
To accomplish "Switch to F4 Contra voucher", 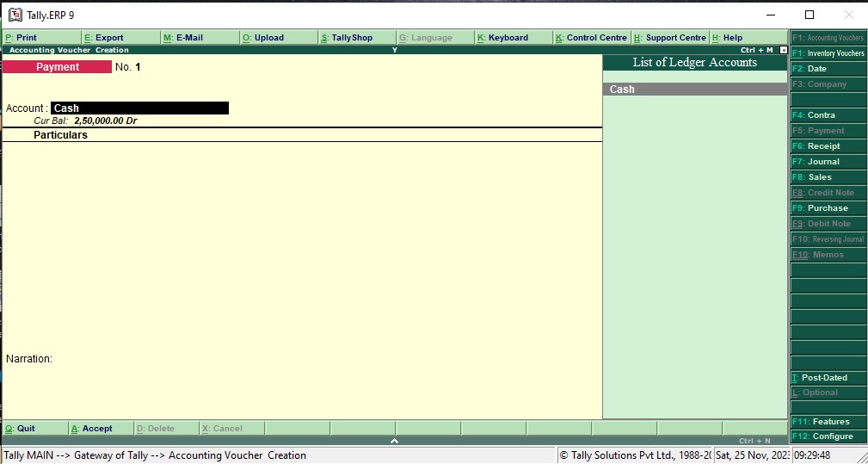I will click(828, 115).
